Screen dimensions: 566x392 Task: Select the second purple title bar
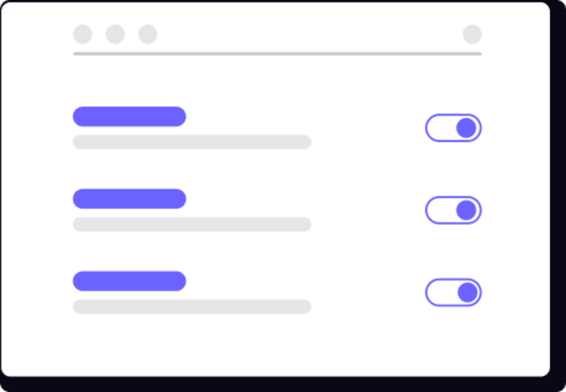point(129,199)
